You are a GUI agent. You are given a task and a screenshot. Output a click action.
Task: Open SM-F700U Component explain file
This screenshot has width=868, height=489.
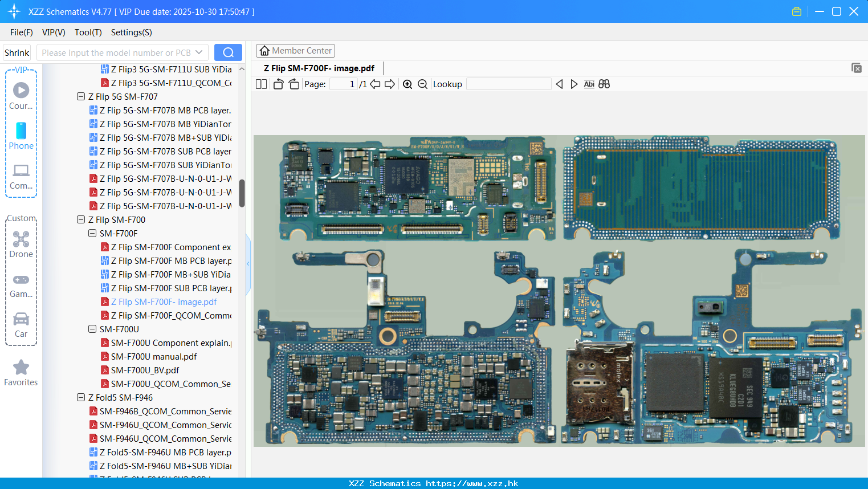[x=166, y=343]
